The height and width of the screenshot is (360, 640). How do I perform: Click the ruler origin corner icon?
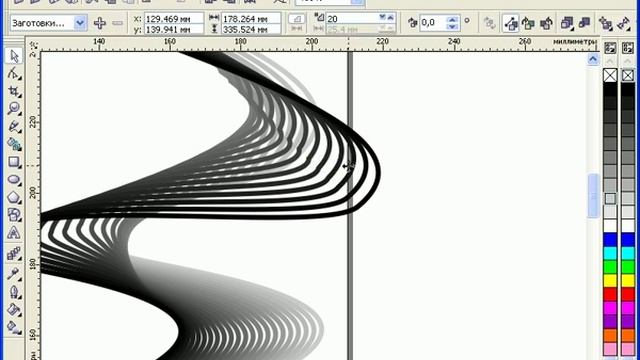pyautogui.click(x=33, y=44)
